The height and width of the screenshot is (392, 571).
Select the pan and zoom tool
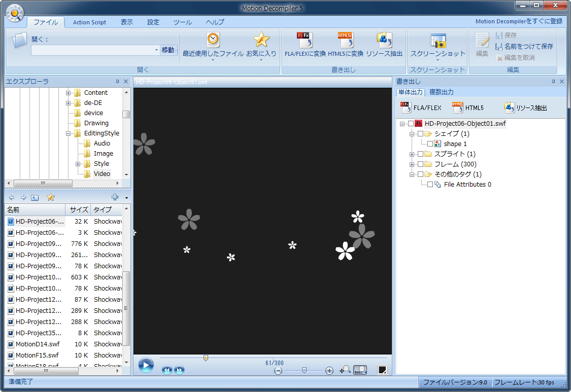point(345,370)
